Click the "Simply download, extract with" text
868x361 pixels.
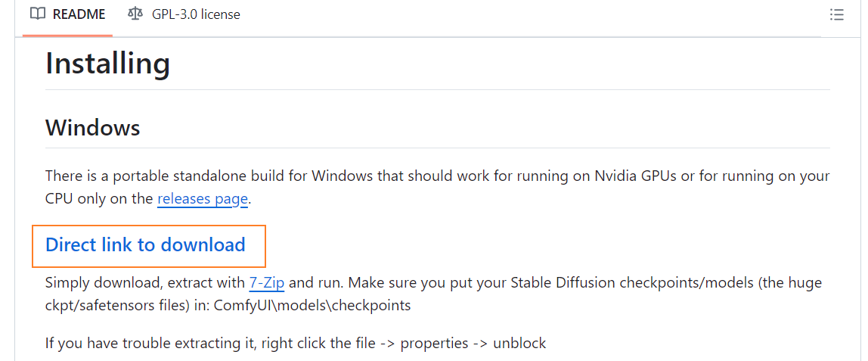144,283
